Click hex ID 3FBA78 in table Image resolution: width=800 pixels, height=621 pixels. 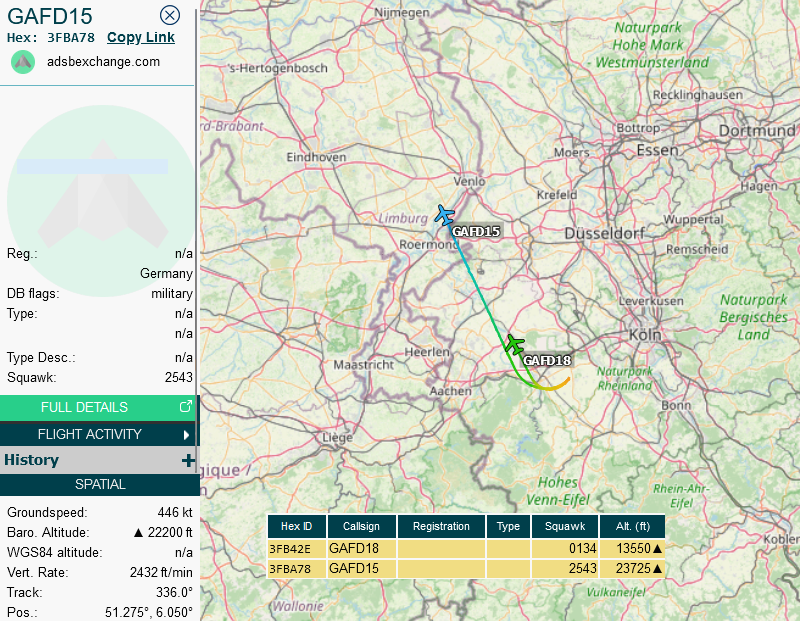[x=290, y=569]
